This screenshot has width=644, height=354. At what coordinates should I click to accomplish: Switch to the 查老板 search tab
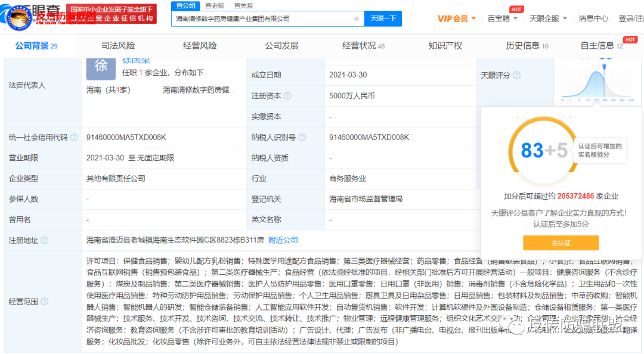pyautogui.click(x=215, y=6)
